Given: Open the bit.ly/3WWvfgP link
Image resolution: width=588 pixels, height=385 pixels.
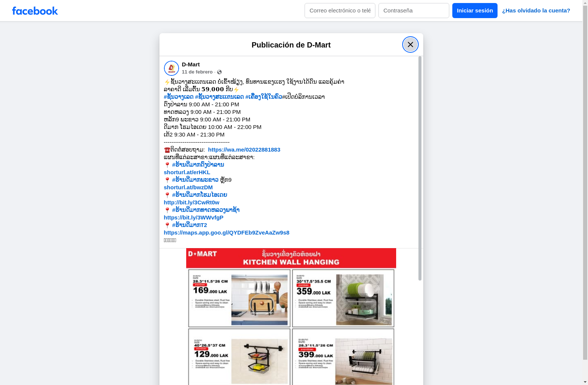Looking at the screenshot, I should coord(194,218).
